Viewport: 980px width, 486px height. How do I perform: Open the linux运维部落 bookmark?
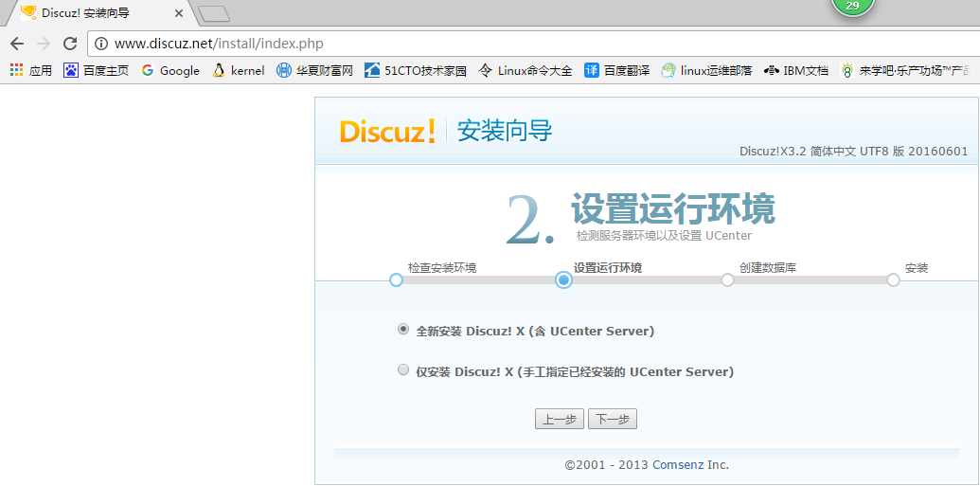706,71
